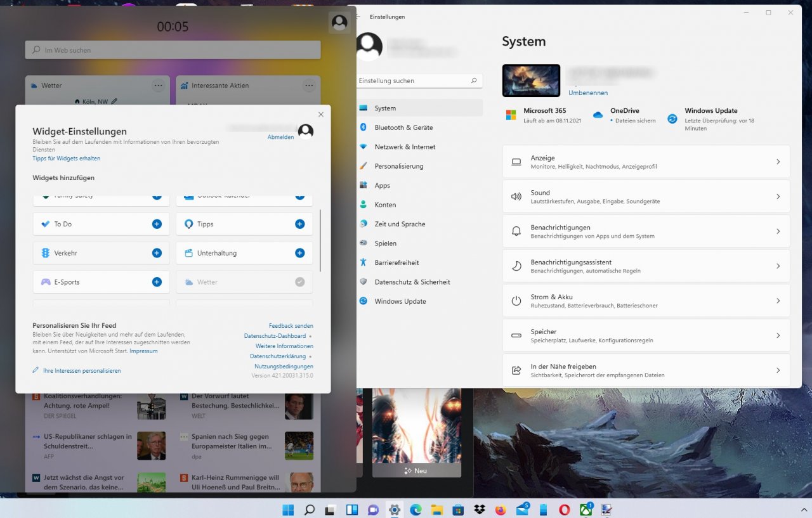
Task: Expand the Speicher row chevron
Action: (x=778, y=335)
